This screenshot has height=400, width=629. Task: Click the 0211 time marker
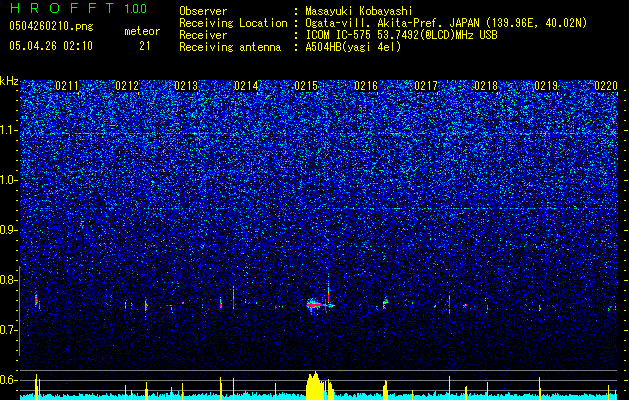coord(67,86)
